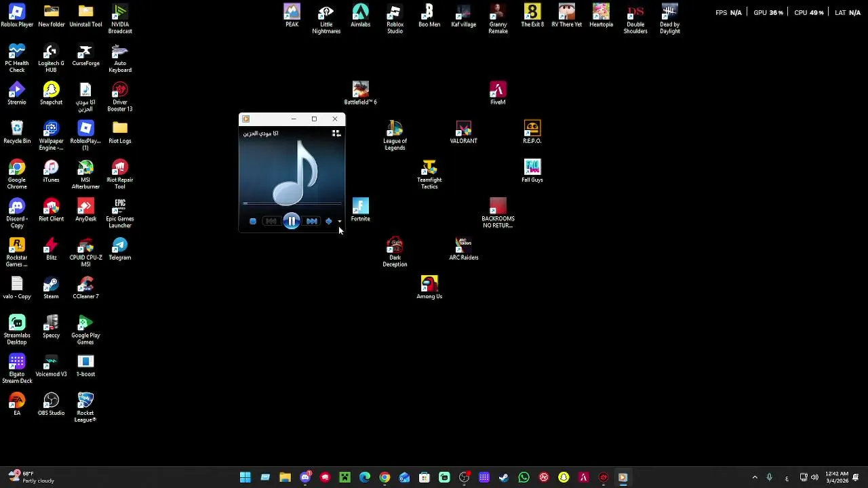Seek using the media player progress bar
This screenshot has width=868, height=488.
292,203
